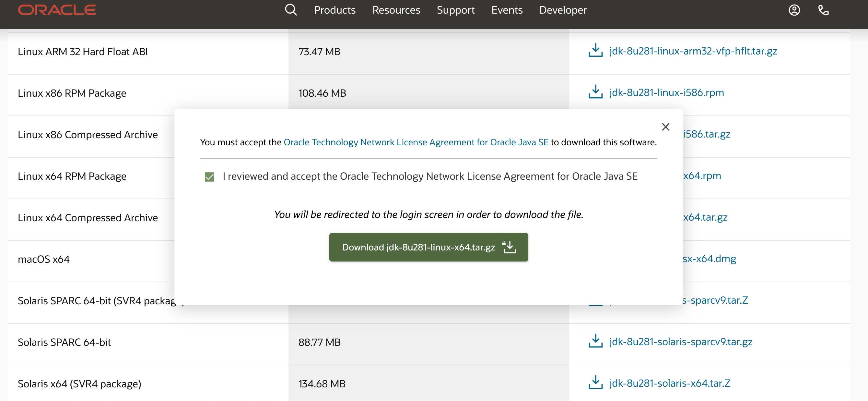Open Oracle Technology Network License Agreement link
The width and height of the screenshot is (868, 401).
(x=416, y=142)
